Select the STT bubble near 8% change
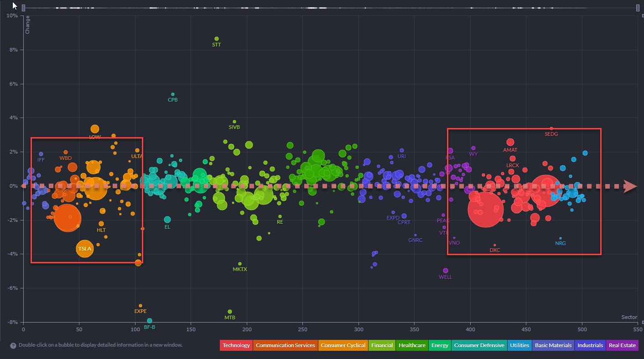This screenshot has width=644, height=359. (x=217, y=39)
